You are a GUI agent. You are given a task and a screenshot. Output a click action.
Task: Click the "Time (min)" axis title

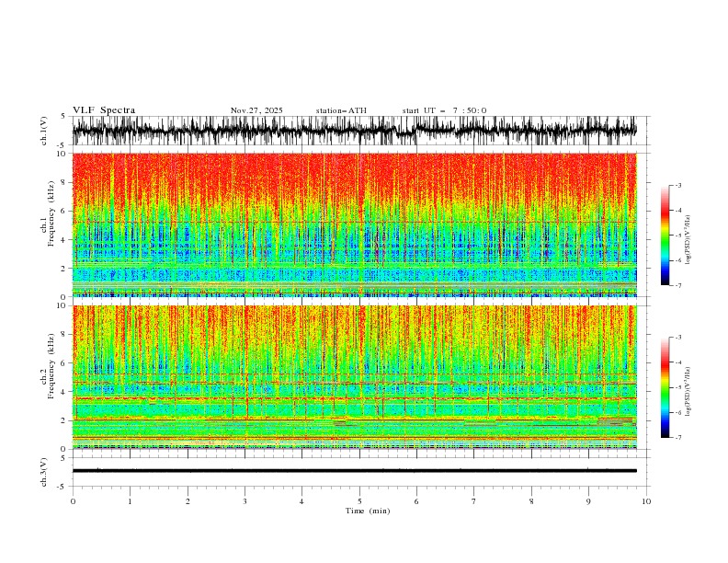368,511
